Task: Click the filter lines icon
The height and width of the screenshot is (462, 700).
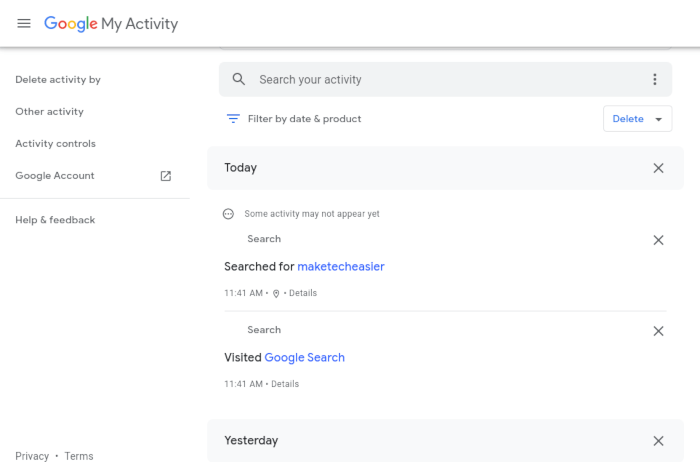Action: (233, 119)
